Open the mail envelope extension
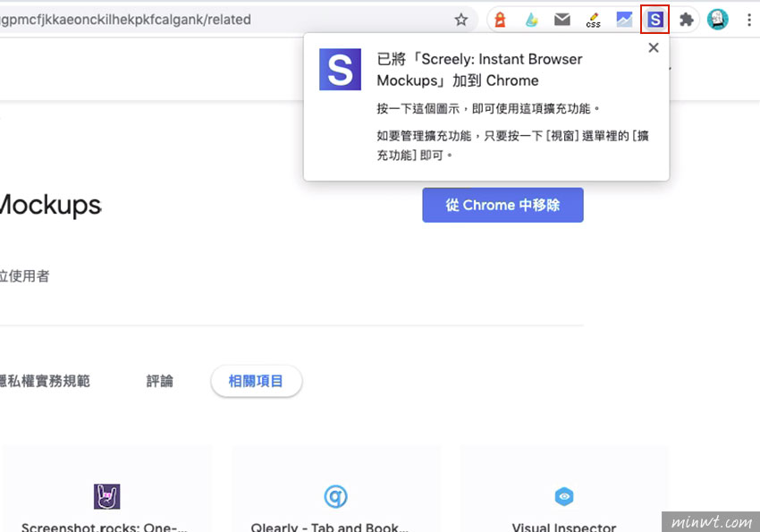The width and height of the screenshot is (760, 532). 562,20
